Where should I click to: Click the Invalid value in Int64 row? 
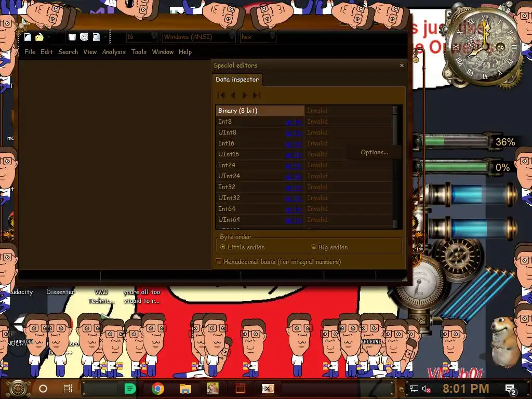point(317,209)
